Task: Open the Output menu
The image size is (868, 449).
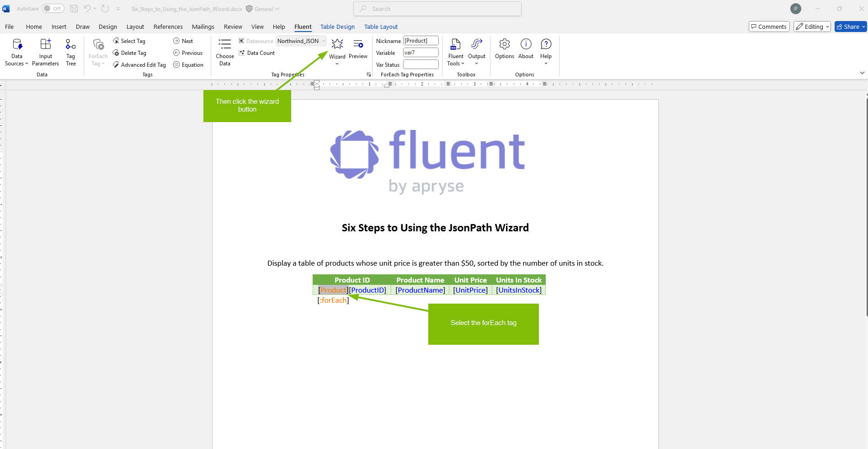Action: click(x=477, y=52)
